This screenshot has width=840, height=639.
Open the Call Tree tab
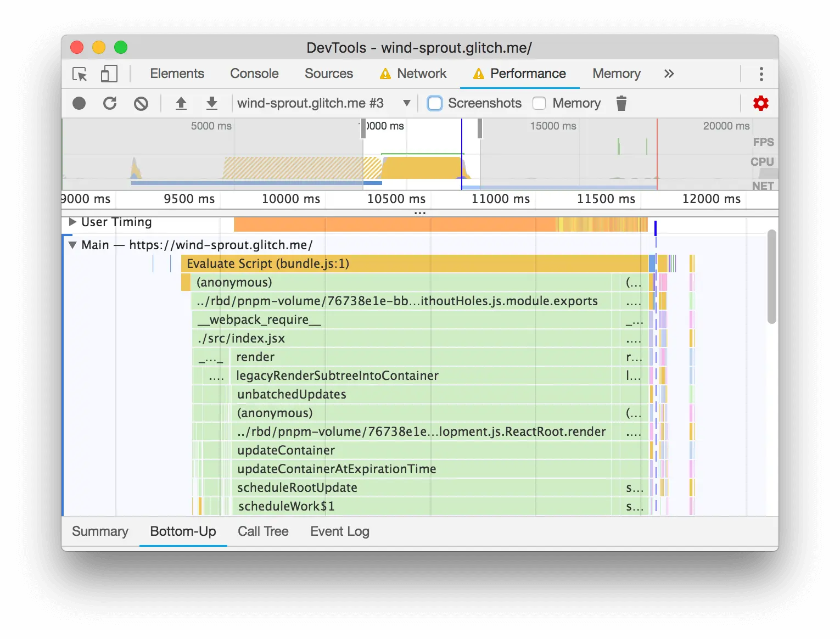[263, 531]
